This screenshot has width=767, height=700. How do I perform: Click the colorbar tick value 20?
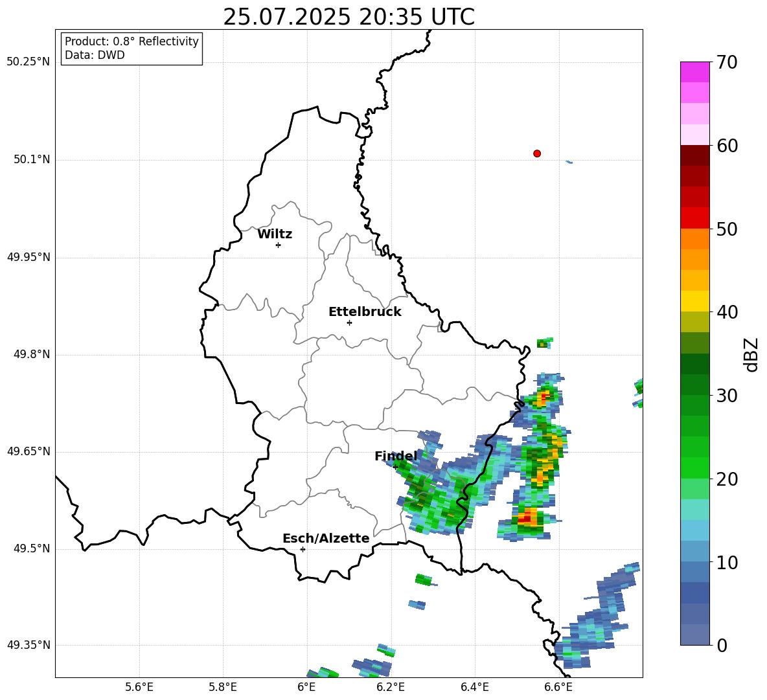[x=727, y=479]
